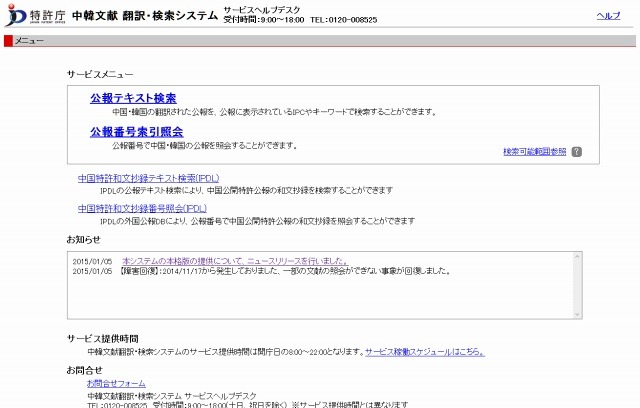Click scroll down arrow in お知らせ box
Image resolution: width=640 pixels, height=408 pixels.
(x=577, y=314)
